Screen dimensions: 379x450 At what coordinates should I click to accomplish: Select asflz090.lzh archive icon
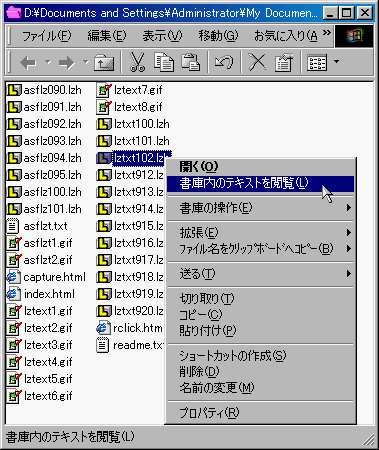click(14, 90)
